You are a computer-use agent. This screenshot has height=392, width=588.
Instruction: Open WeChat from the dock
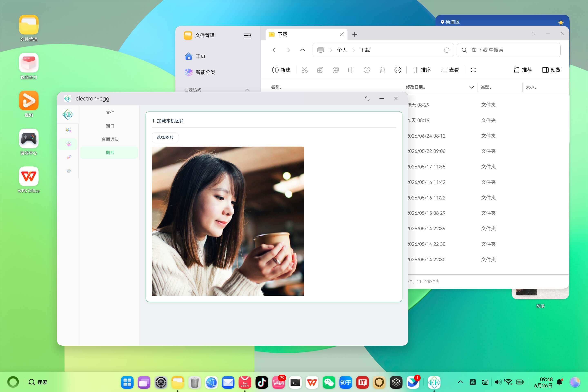coord(329,382)
